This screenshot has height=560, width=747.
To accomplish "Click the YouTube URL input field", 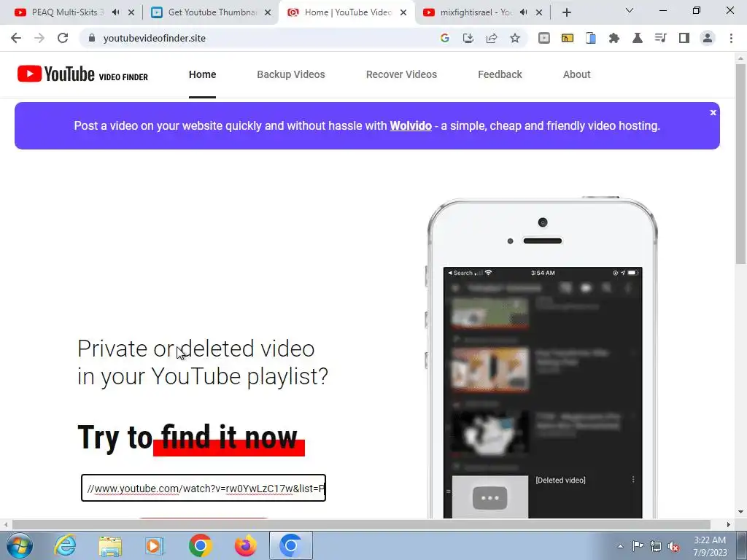I will pos(204,488).
